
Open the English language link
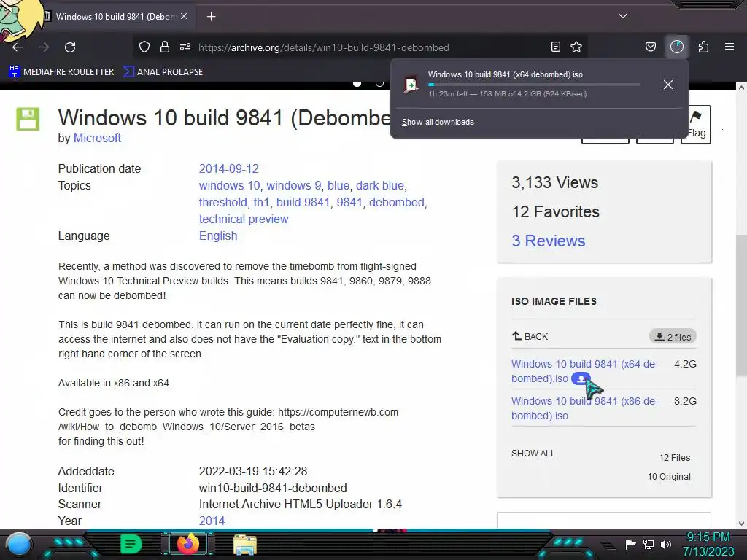point(217,236)
